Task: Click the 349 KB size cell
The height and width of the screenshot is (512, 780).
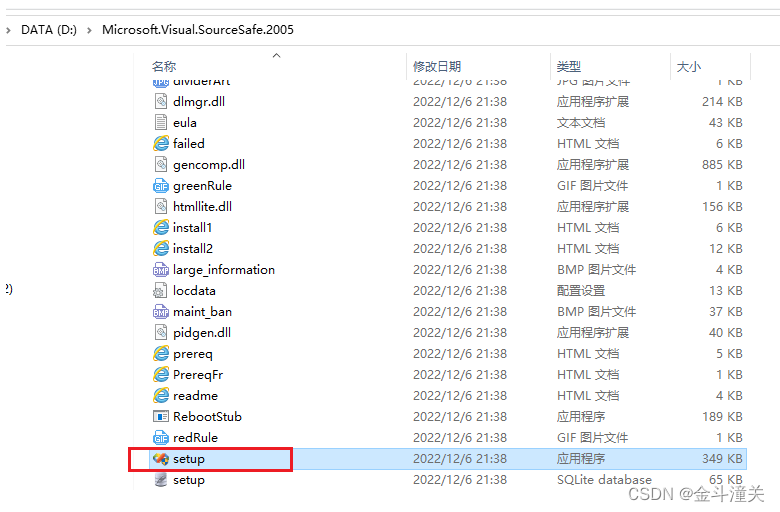Action: 722,459
